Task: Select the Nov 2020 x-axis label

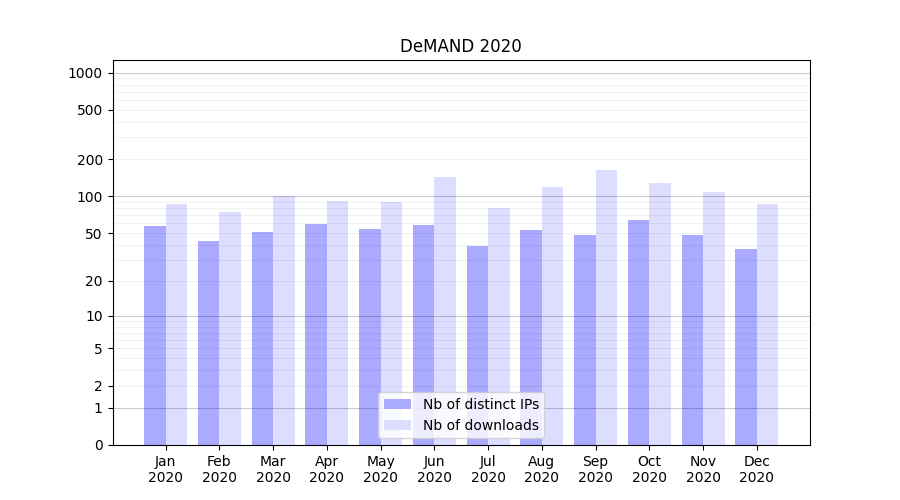Action: [703, 469]
